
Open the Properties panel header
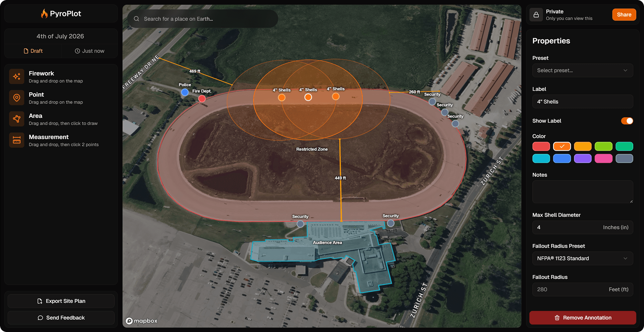551,41
